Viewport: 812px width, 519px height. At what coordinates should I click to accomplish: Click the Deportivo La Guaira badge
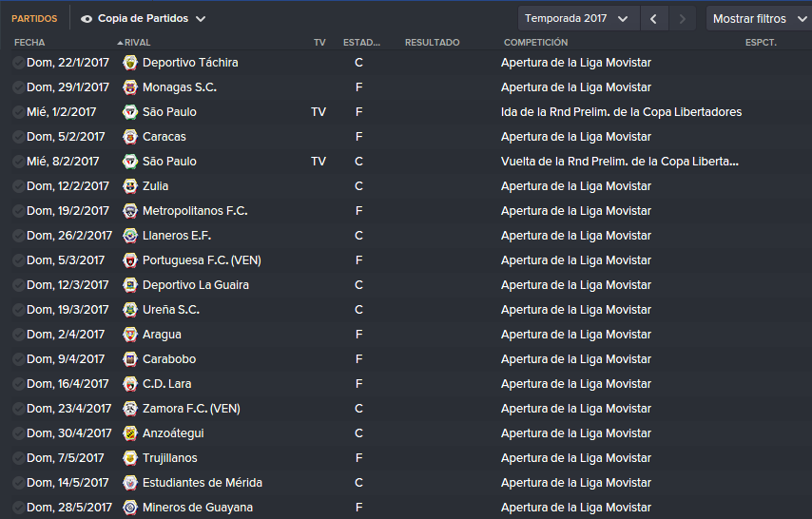click(x=130, y=285)
